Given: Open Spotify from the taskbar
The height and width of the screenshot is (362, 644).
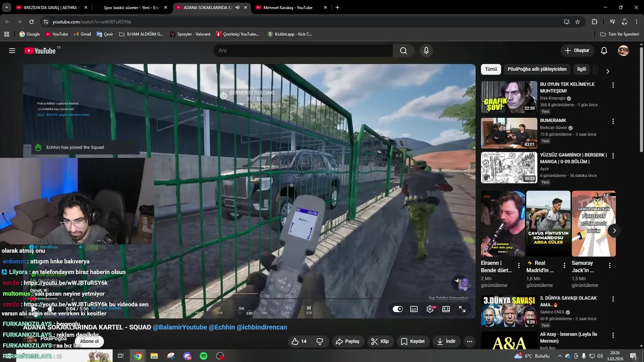Looking at the screenshot, I should (204, 356).
